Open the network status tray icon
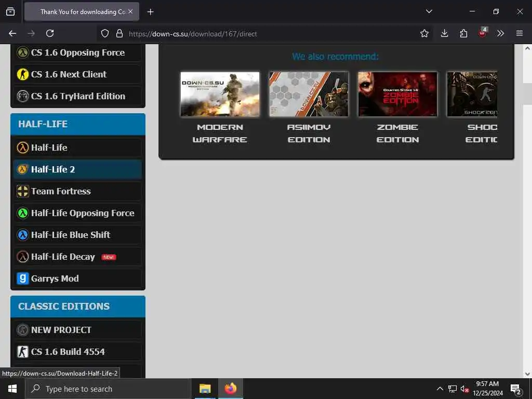 point(453,389)
